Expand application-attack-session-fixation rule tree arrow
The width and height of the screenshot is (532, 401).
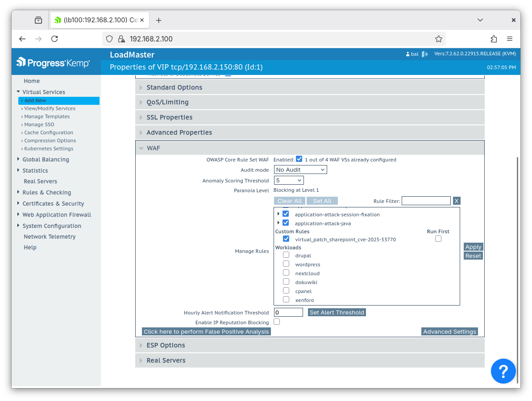point(278,214)
